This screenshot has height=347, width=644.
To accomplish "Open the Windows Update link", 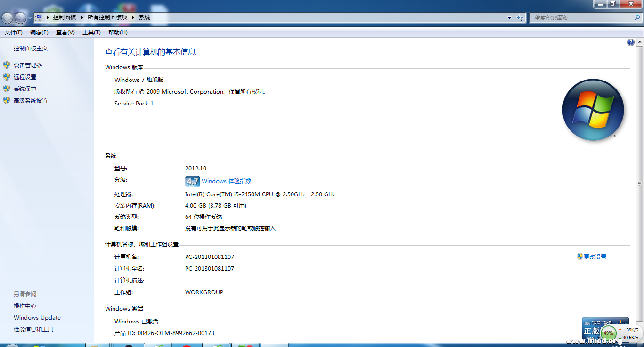I will pyautogui.click(x=37, y=318).
